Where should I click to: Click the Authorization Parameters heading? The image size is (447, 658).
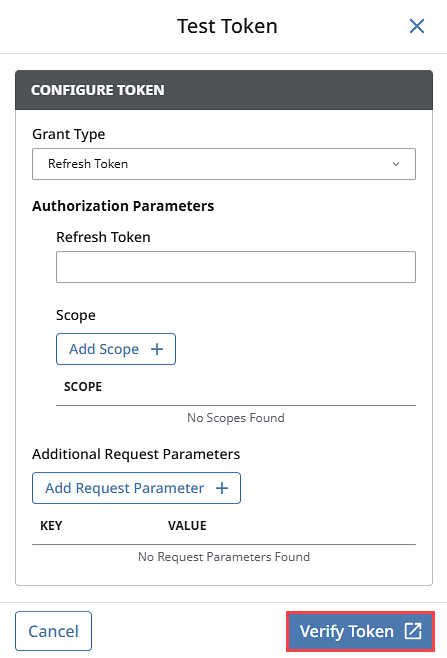[123, 206]
